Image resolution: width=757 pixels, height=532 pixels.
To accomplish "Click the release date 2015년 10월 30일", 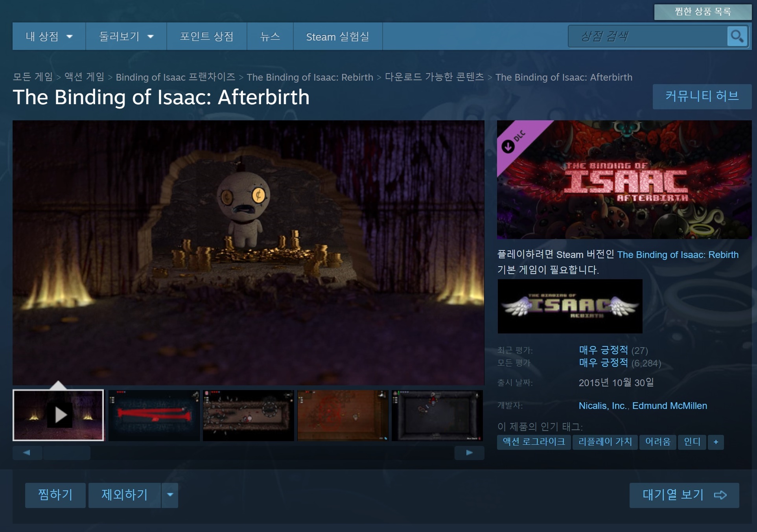I will (x=616, y=383).
